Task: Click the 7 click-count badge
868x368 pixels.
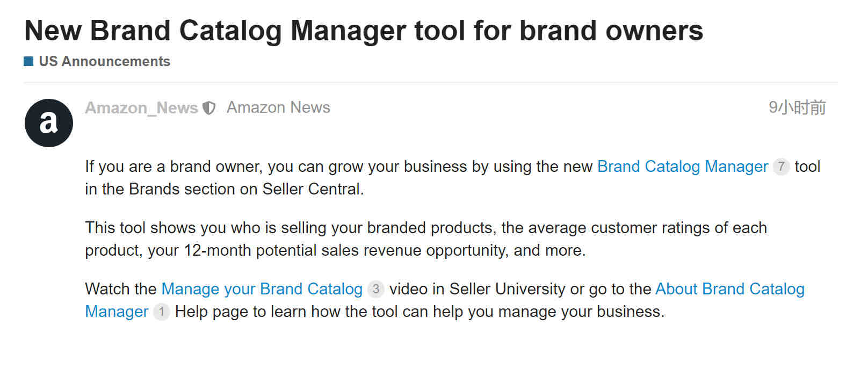Action: [x=781, y=167]
